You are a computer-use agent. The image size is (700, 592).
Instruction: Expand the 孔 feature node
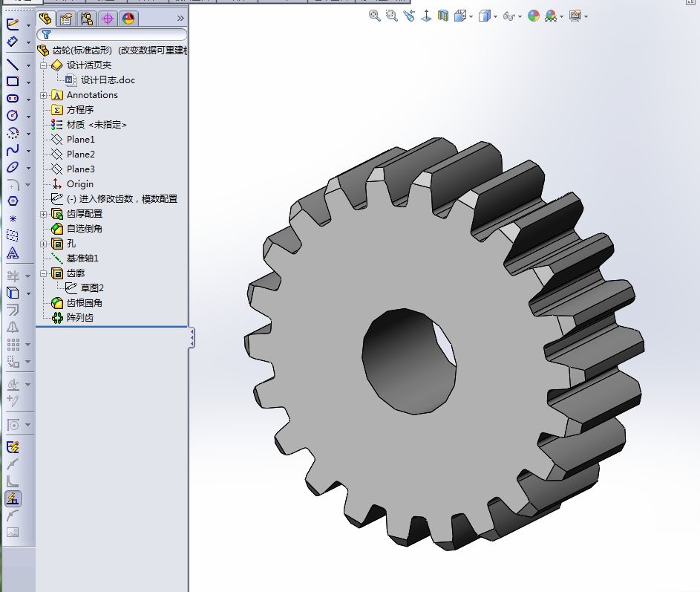pos(43,244)
